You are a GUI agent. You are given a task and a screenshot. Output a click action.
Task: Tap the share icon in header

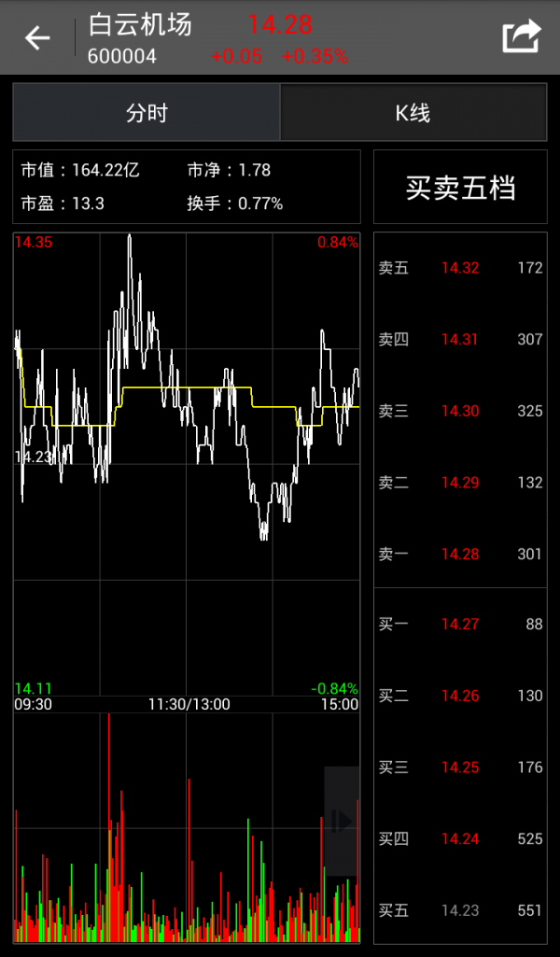pos(521,37)
